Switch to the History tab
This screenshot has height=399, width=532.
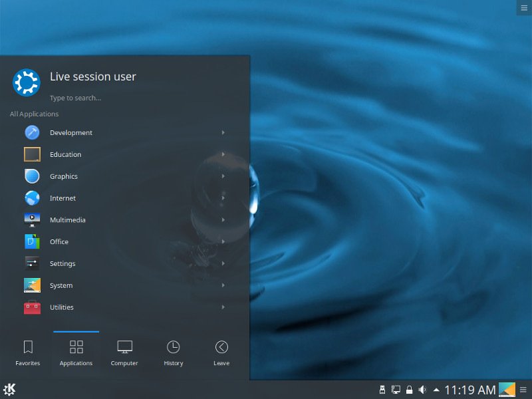click(174, 353)
